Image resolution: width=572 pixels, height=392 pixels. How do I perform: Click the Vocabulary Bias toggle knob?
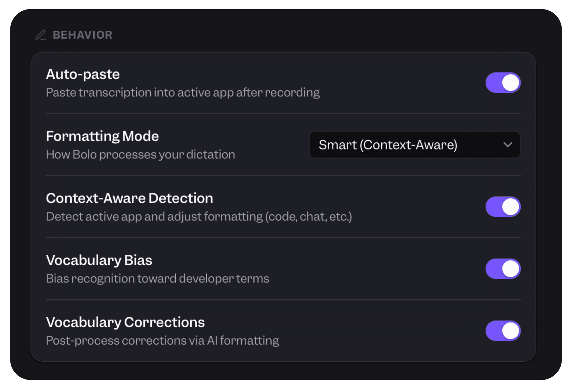pos(510,268)
